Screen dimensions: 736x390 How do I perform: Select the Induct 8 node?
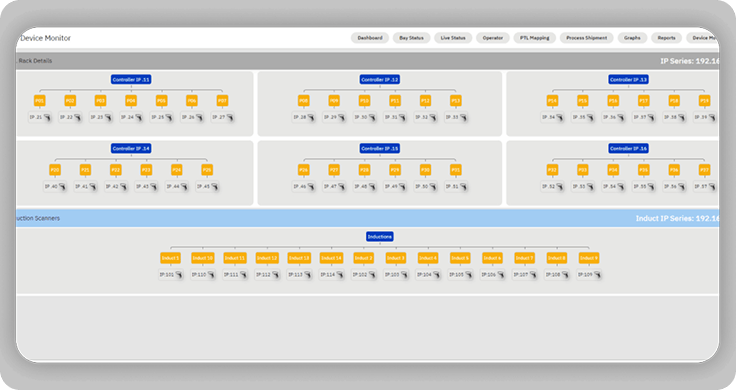click(557, 258)
